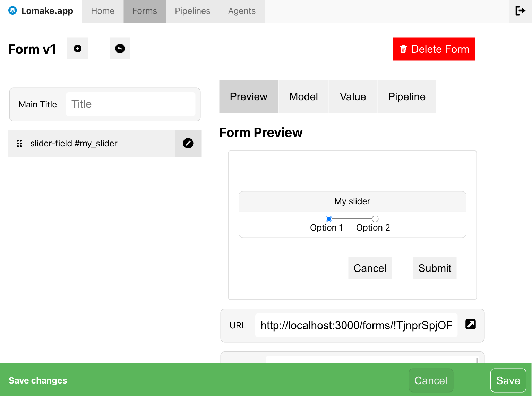This screenshot has width=532, height=396.
Task: Open Agents navigation item
Action: (x=242, y=11)
